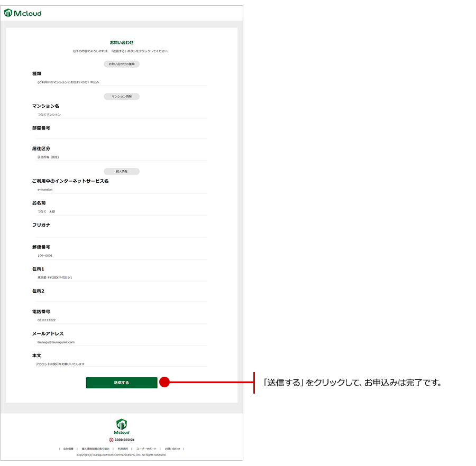Viewport: 476px width, 466px height.
Task: Click the GOOD DESIGN award badge
Action: (x=122, y=440)
